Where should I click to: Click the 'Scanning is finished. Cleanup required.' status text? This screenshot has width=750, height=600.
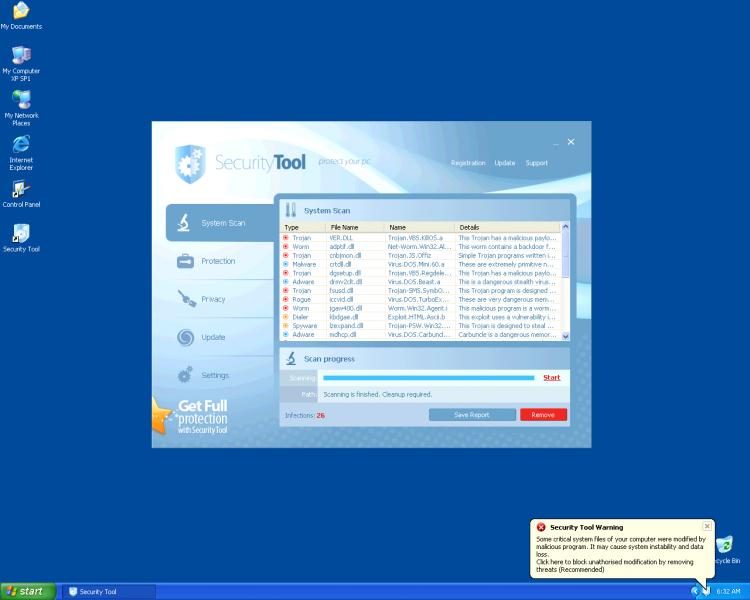377,394
